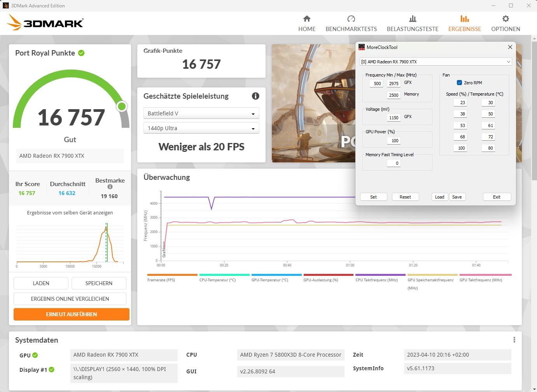Switch to the BELASTUNGSTESTE tab

pos(413,29)
